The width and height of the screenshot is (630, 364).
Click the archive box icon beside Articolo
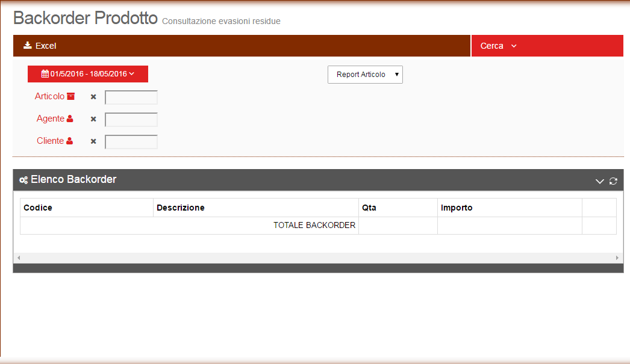pos(70,96)
